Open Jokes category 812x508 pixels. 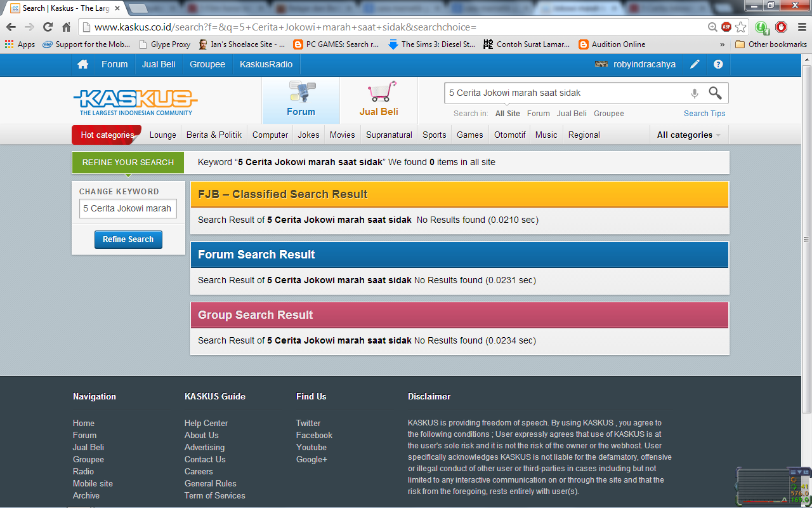[x=309, y=135]
